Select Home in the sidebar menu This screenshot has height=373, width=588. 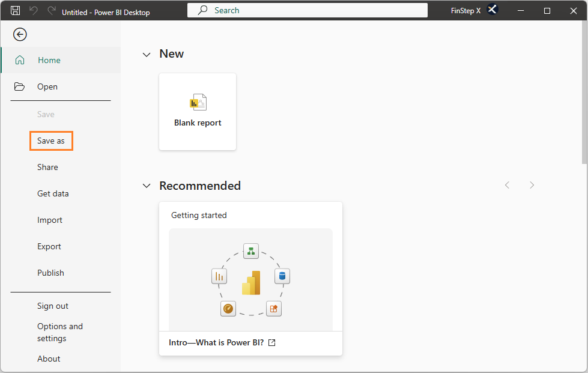(61, 60)
